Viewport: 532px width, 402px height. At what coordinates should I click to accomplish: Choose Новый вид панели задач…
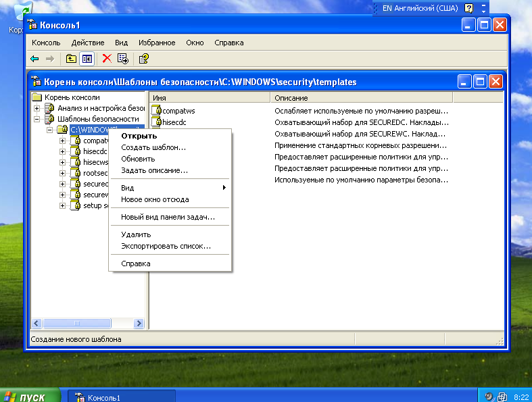click(x=170, y=217)
